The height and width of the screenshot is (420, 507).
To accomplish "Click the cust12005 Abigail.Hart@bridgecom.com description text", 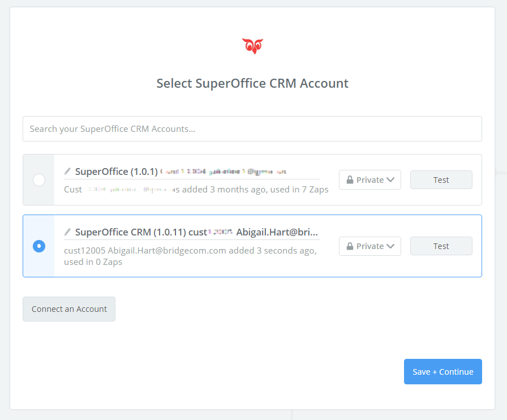I will click(145, 251).
